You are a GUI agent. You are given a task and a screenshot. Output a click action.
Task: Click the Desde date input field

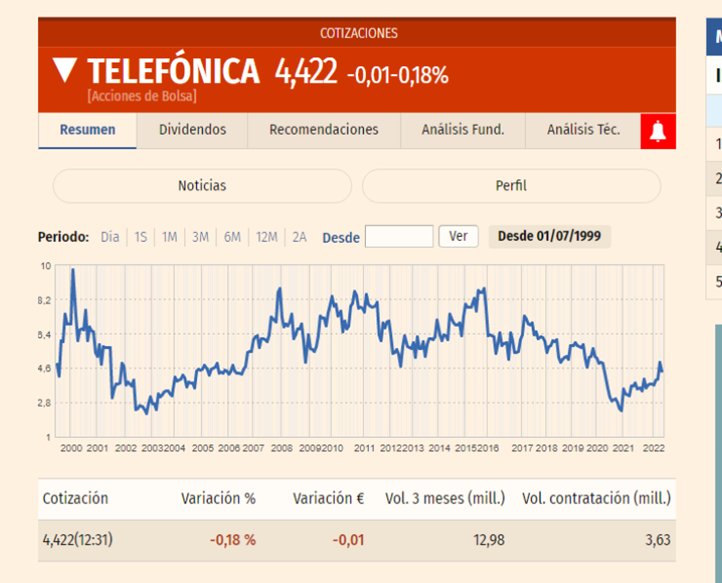point(399,237)
